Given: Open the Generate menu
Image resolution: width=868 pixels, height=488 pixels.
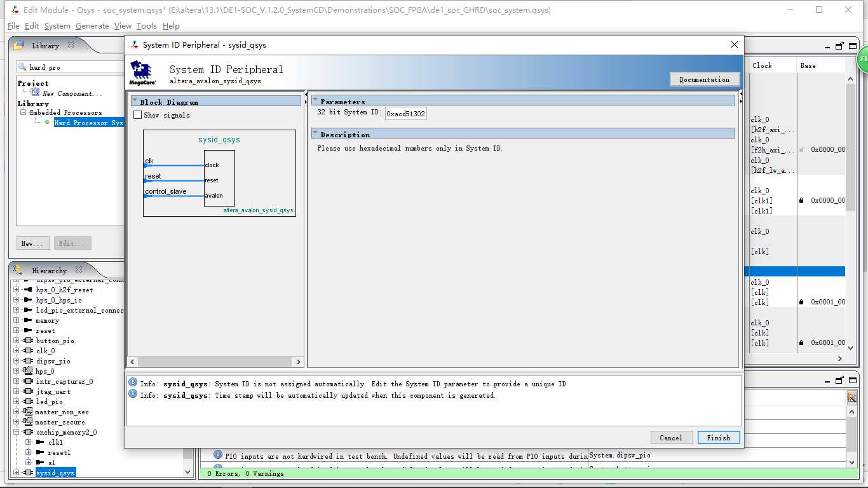Looking at the screenshot, I should click(92, 26).
